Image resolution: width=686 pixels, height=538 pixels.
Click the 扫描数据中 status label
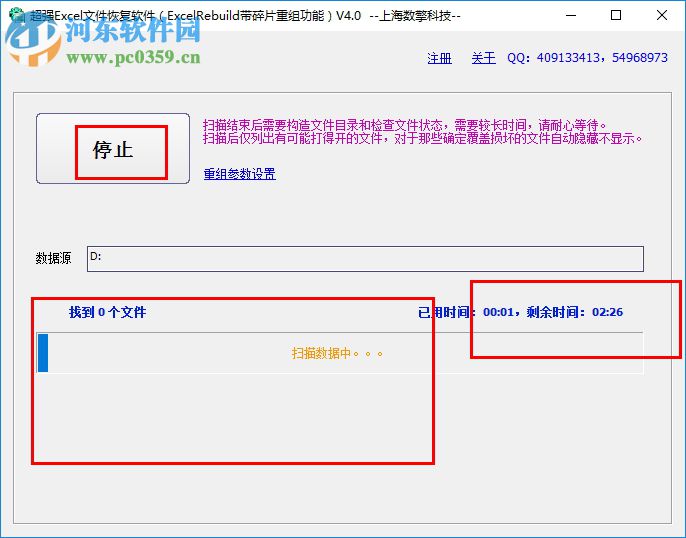tap(337, 353)
